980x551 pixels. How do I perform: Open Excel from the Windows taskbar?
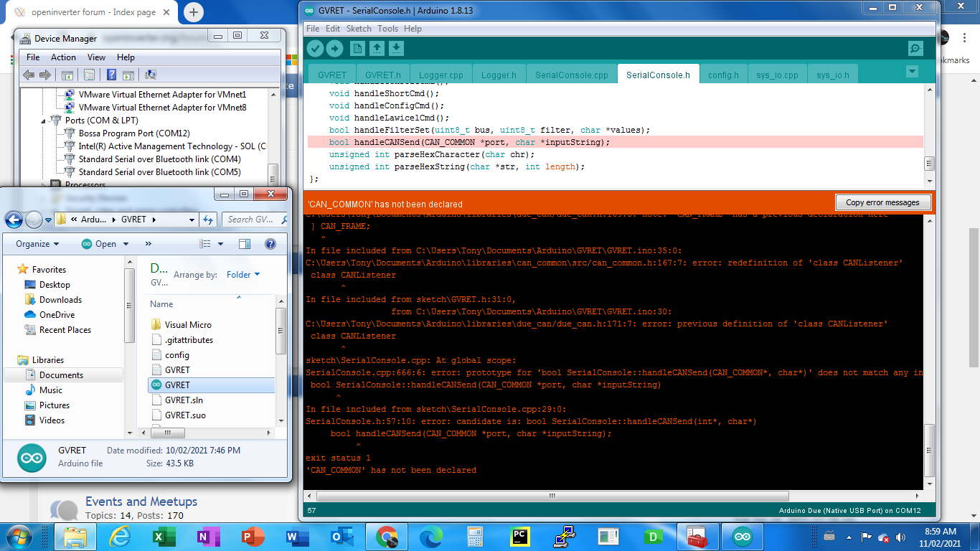tap(164, 537)
